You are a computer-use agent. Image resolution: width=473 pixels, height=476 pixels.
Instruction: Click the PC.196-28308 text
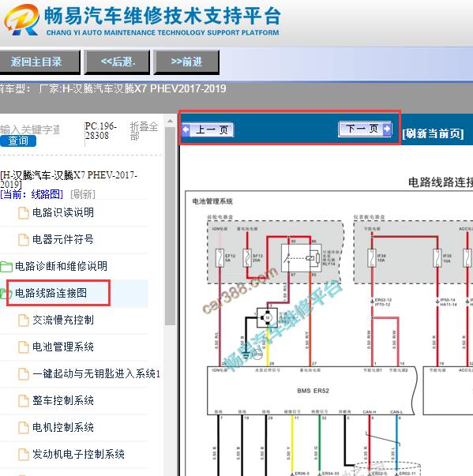tap(100, 131)
